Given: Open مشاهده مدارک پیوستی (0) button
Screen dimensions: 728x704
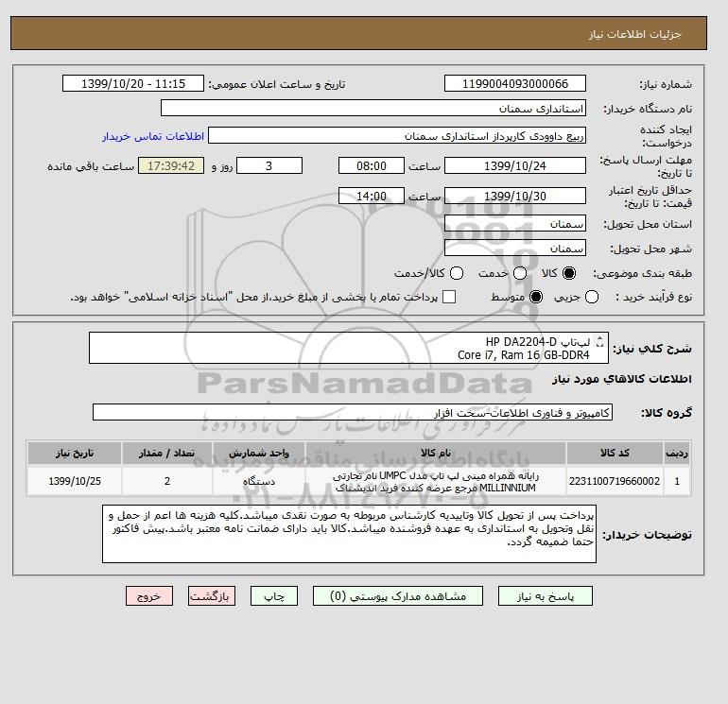Looking at the screenshot, I should [398, 596].
